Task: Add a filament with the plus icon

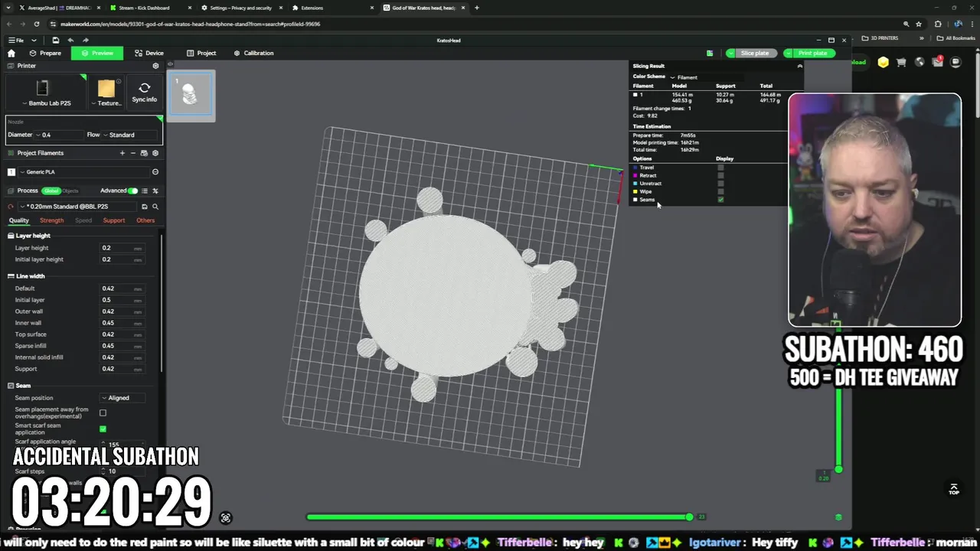Action: click(x=122, y=153)
